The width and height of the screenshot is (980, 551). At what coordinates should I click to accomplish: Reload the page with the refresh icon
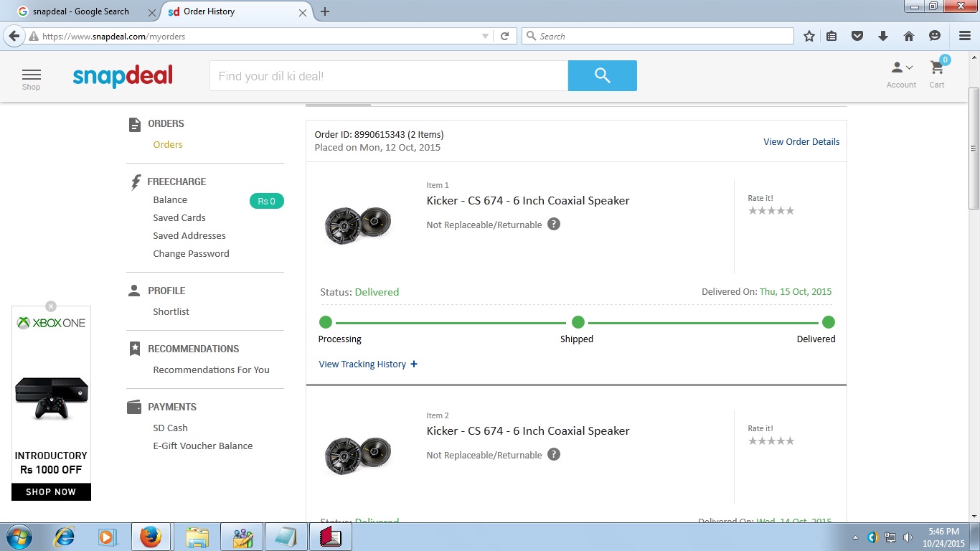(x=504, y=36)
